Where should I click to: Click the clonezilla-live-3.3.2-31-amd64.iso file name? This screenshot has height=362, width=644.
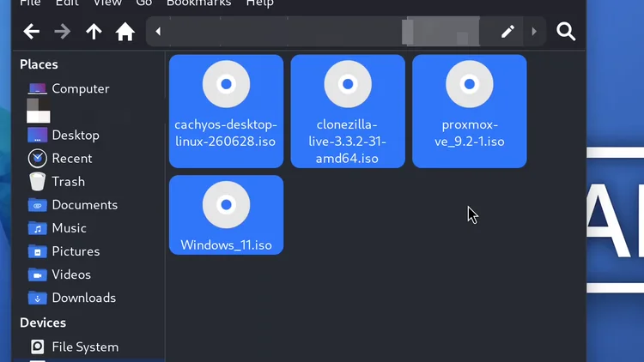348,142
